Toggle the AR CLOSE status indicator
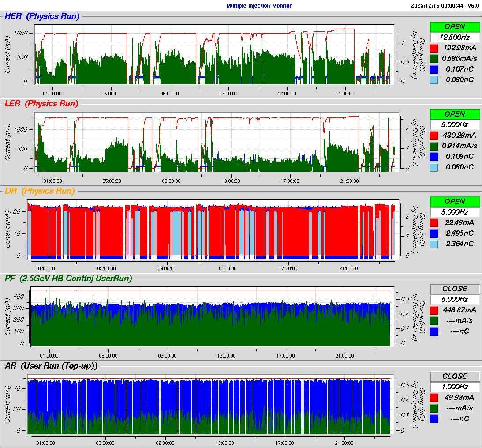This screenshot has width=482, height=448. (x=455, y=376)
